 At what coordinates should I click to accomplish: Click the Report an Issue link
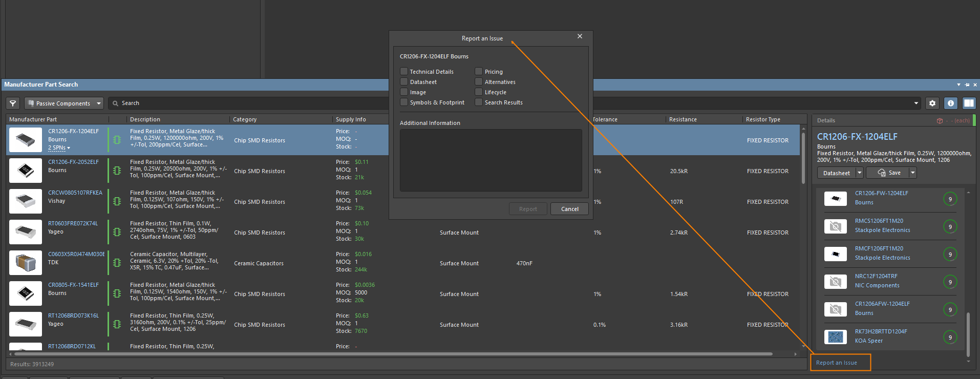click(836, 363)
